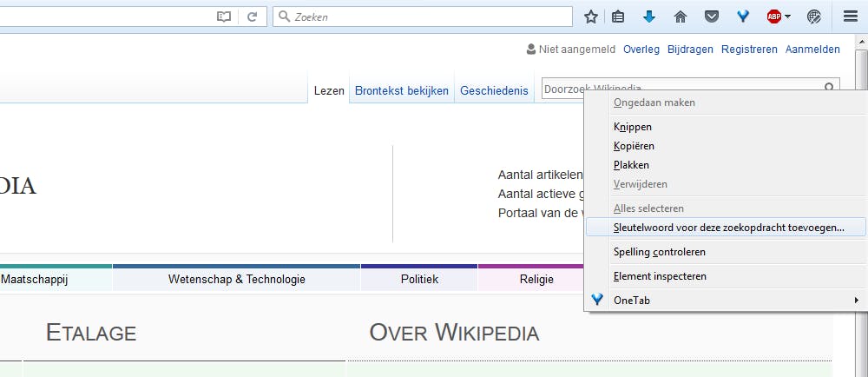Image resolution: width=868 pixels, height=377 pixels.
Task: Toggle Spelling controleren in context menu
Action: click(725, 252)
